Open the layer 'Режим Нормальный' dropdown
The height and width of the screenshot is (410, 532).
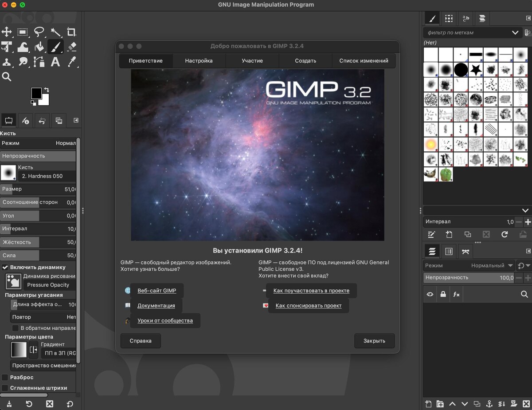click(x=469, y=265)
